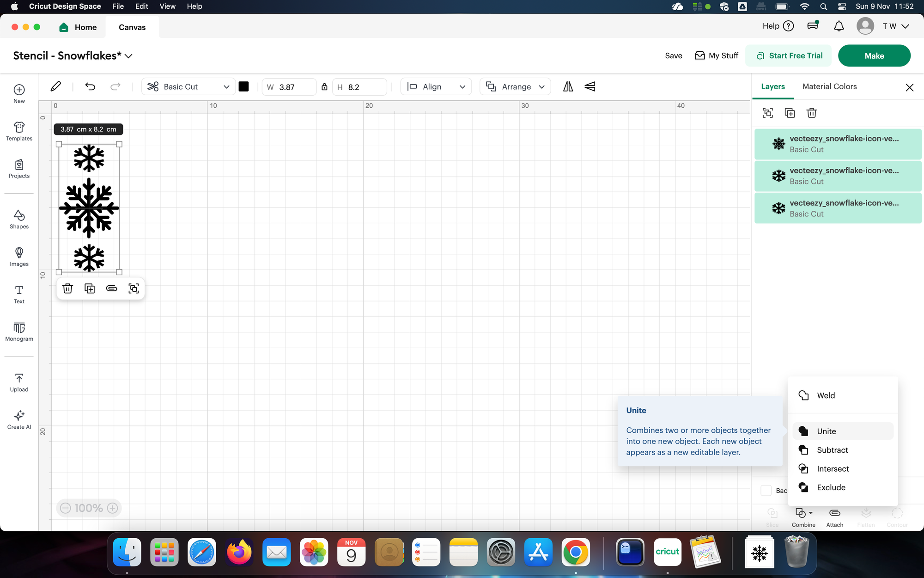Open the black color swatch
This screenshot has height=578, width=924.
pyautogui.click(x=243, y=87)
